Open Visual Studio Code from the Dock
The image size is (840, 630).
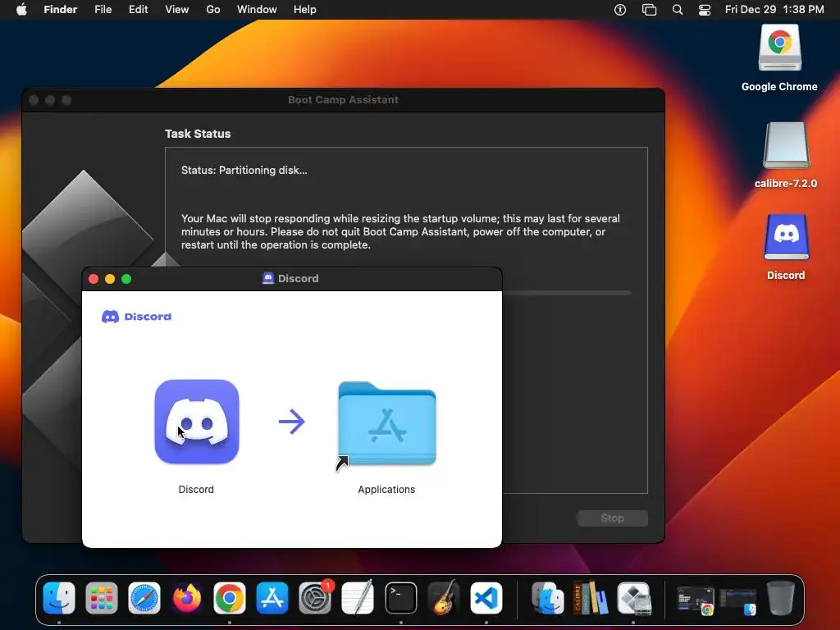click(486, 598)
